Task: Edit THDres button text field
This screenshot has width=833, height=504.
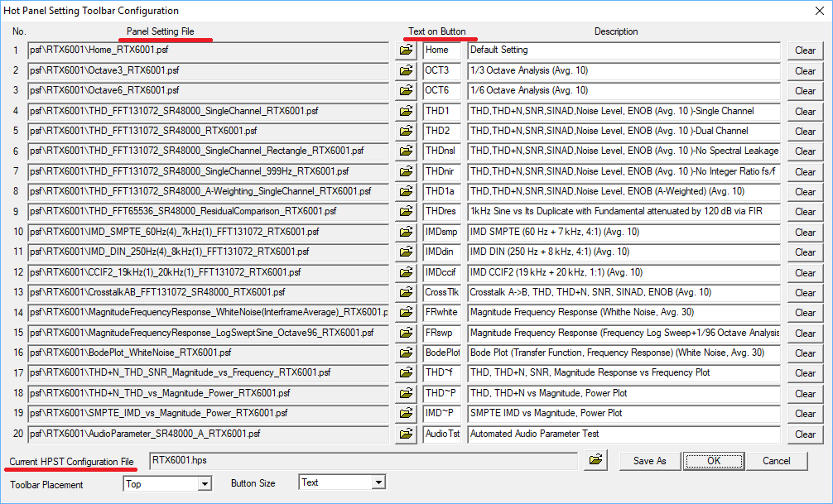Action: click(441, 212)
